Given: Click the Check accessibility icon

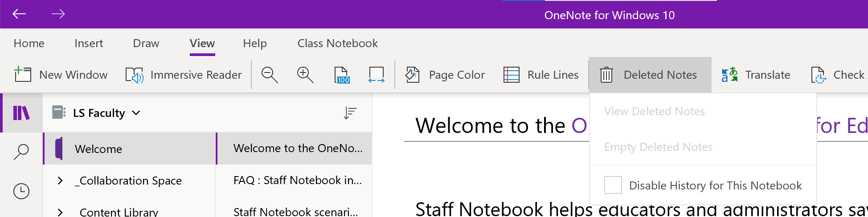Looking at the screenshot, I should pyautogui.click(x=819, y=75).
